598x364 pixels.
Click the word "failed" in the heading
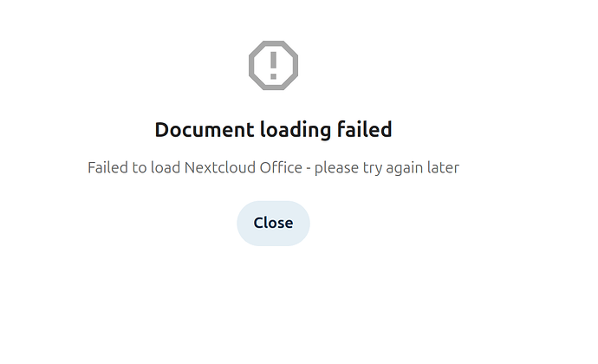364,129
